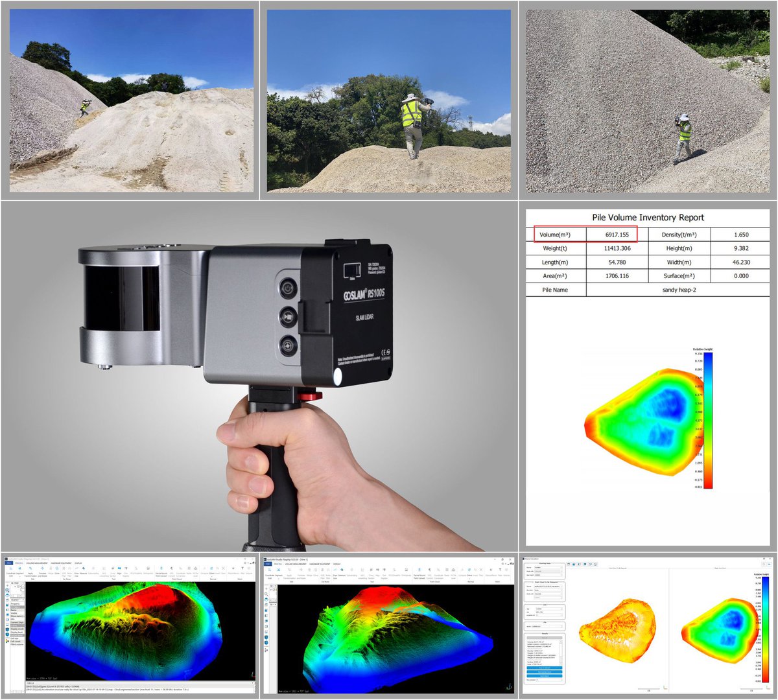Viewport: 778px width, 700px height.
Task: Click Measure icon in bottom-middle GoSLAM window
Action: [x=342, y=571]
